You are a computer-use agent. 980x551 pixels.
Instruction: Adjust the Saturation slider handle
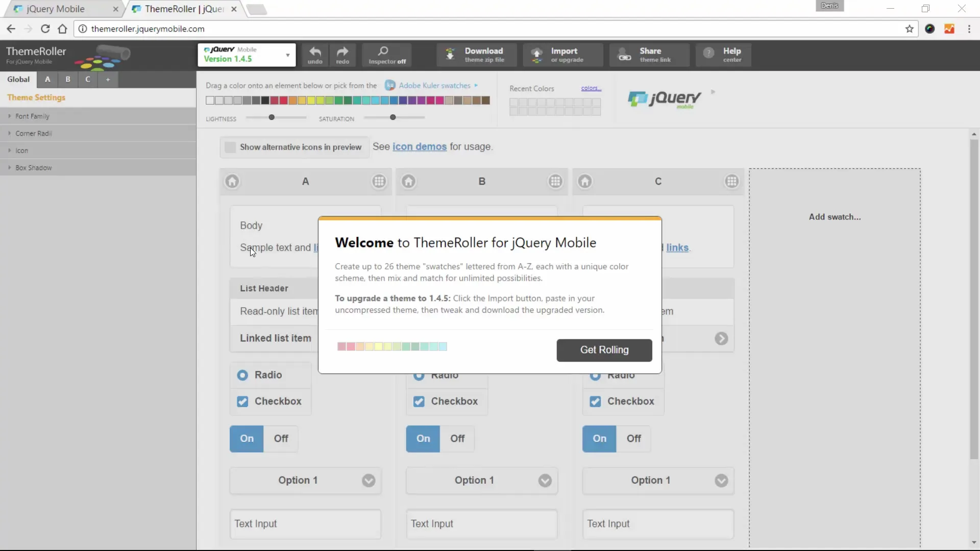tap(393, 117)
